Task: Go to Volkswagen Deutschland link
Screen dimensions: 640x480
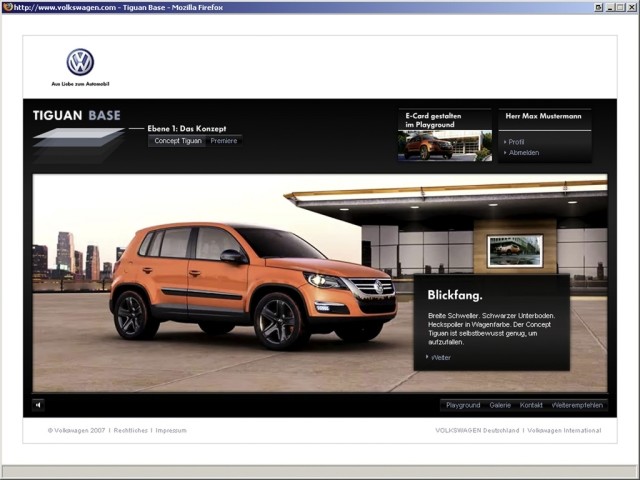Action: point(477,430)
